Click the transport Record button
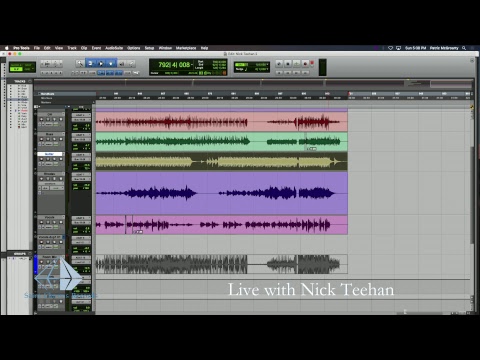 tap(305, 63)
